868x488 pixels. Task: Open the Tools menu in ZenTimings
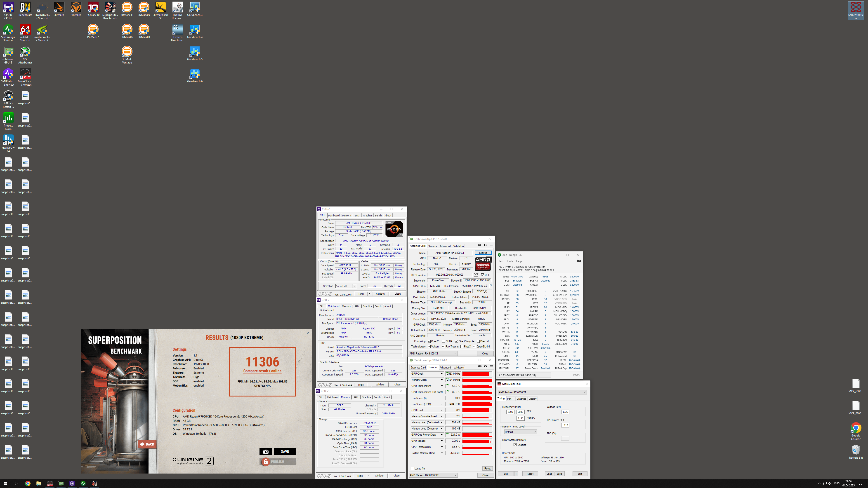(509, 261)
